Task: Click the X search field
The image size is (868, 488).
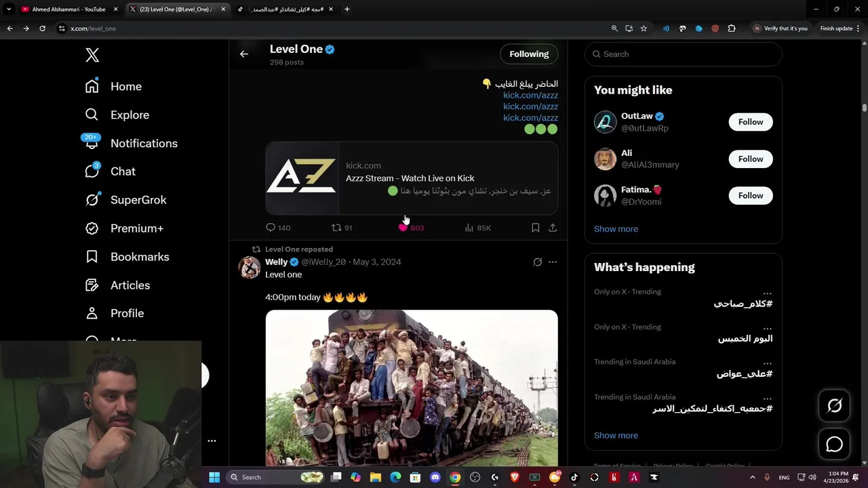Action: pos(684,54)
